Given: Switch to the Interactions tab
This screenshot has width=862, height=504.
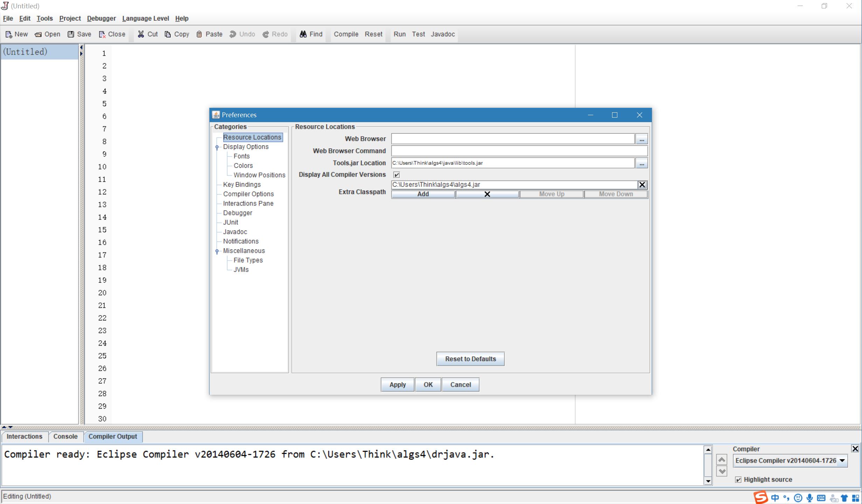Looking at the screenshot, I should point(24,436).
